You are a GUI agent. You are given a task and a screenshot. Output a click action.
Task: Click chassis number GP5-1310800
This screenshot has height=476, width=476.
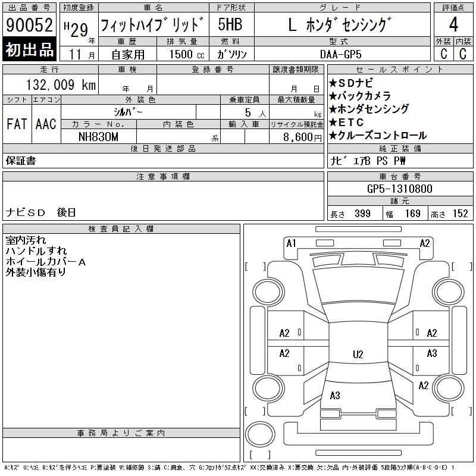[400, 189]
